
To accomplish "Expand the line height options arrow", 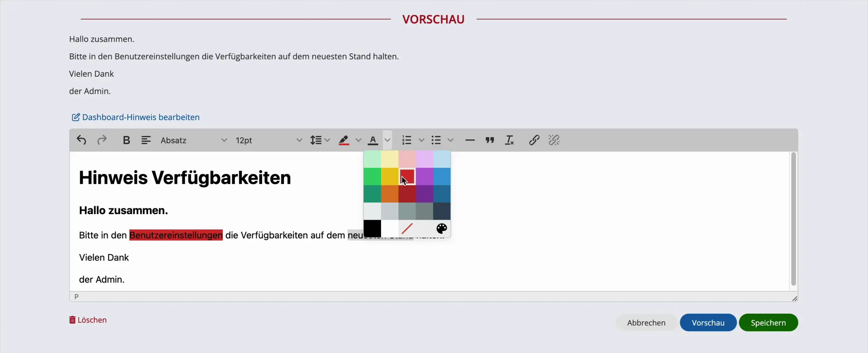I will [x=327, y=140].
